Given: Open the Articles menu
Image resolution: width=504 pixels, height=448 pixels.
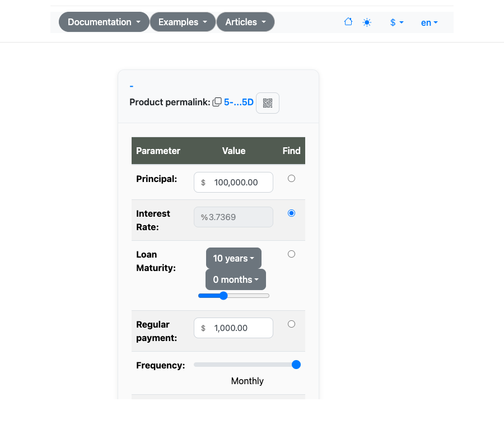Looking at the screenshot, I should tap(245, 22).
